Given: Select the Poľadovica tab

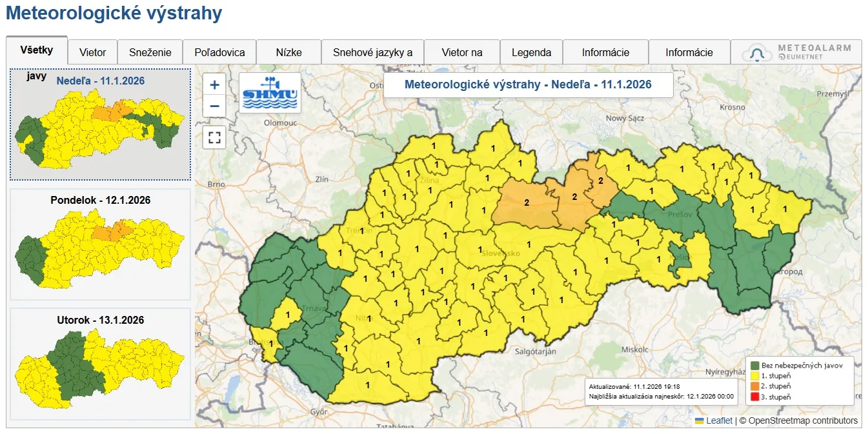Looking at the screenshot, I should click(219, 52).
